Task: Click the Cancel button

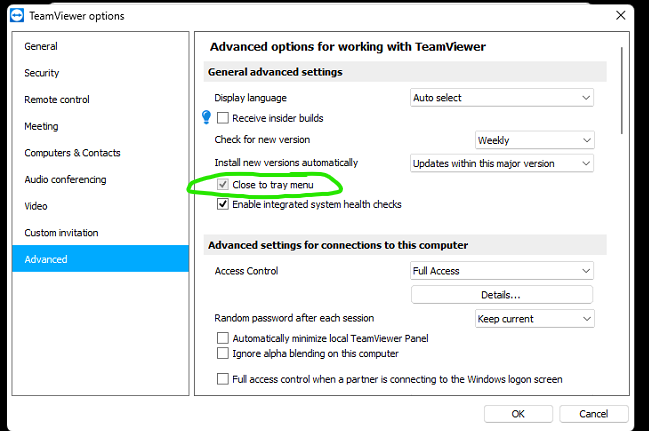Action: [594, 414]
